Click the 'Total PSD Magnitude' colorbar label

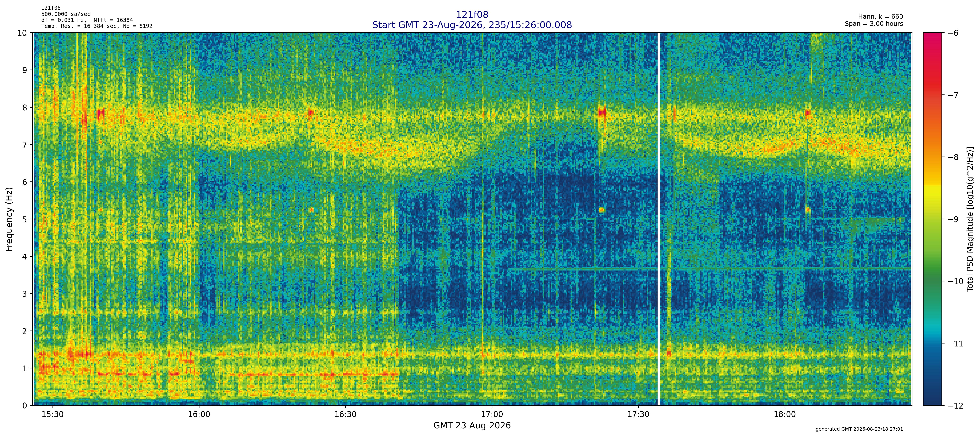(x=970, y=219)
